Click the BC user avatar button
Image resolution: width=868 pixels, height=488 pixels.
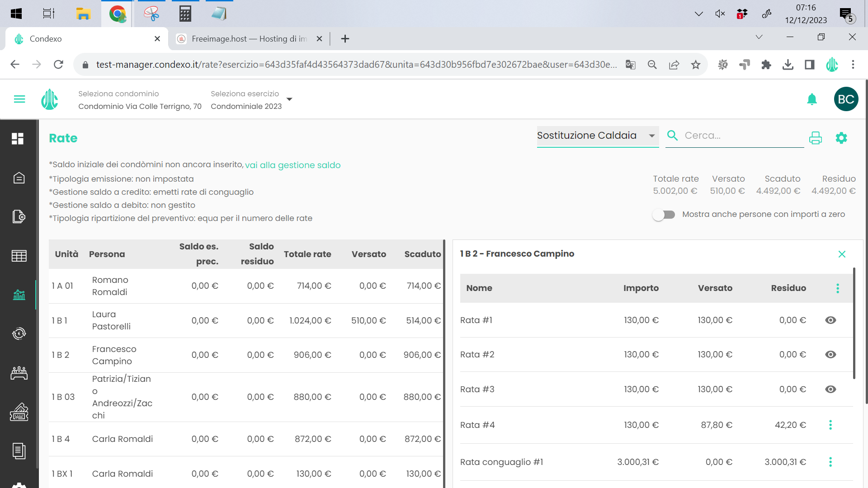coord(846,99)
